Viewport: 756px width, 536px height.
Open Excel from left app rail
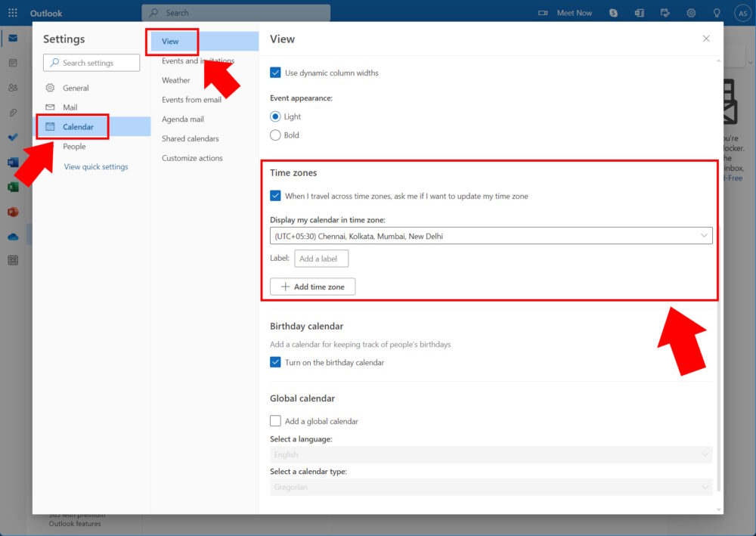point(13,187)
